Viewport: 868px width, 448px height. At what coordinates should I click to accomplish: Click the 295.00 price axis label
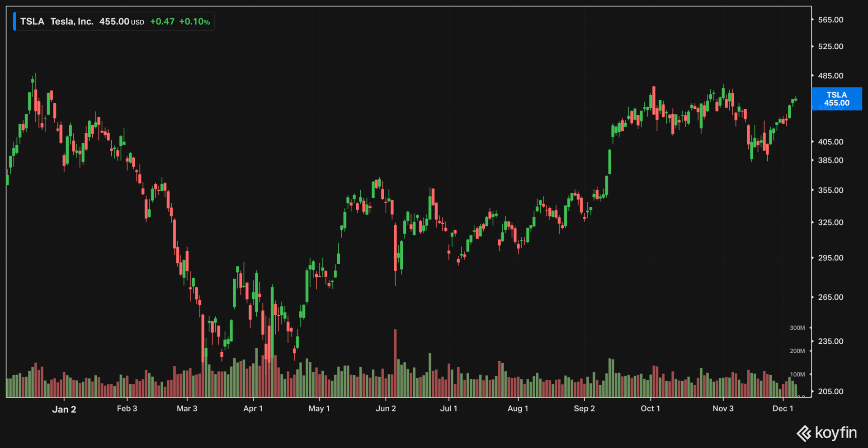[830, 258]
